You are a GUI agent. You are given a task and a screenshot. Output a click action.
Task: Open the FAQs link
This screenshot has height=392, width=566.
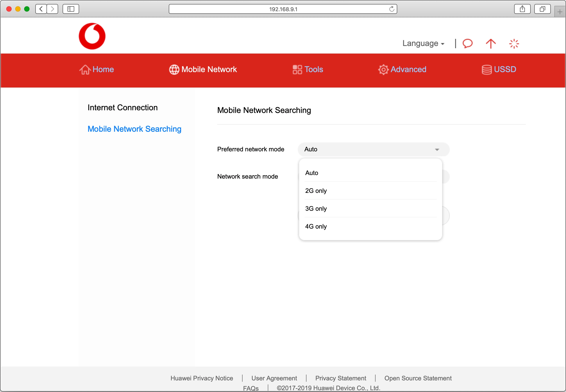pos(251,388)
